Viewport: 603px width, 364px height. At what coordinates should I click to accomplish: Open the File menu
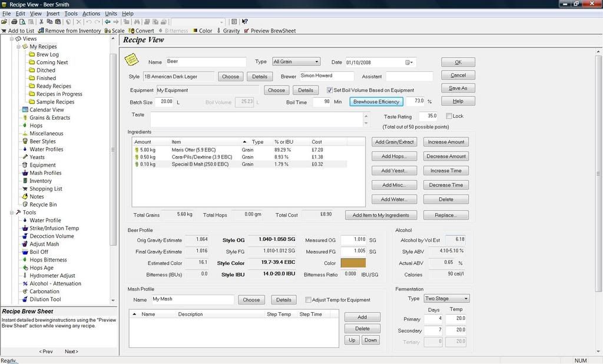pyautogui.click(x=6, y=14)
